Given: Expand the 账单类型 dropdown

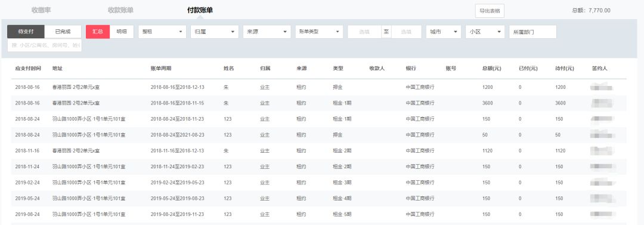Looking at the screenshot, I should coord(319,32).
